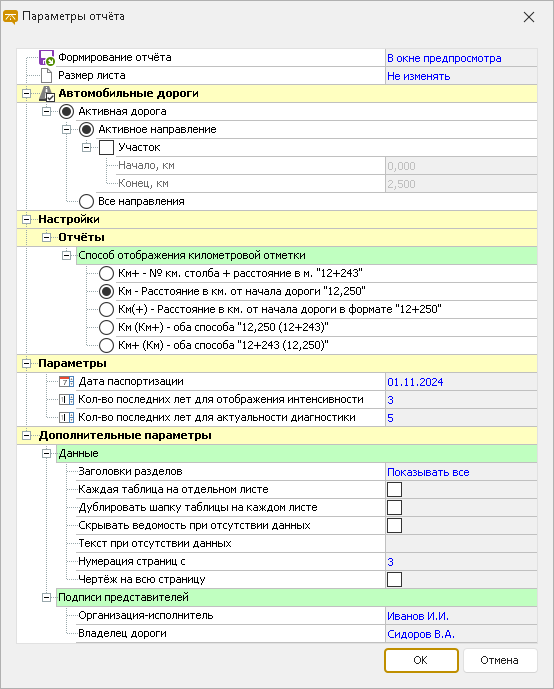The height and width of the screenshot is (689, 554).
Task: Select the Конец, км row label
Action: coord(143,184)
